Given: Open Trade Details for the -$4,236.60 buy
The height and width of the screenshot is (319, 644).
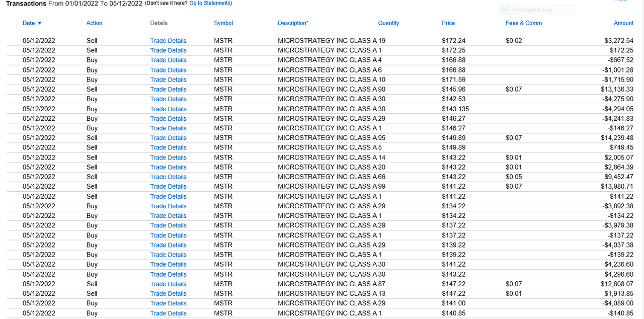Looking at the screenshot, I should [x=168, y=264].
